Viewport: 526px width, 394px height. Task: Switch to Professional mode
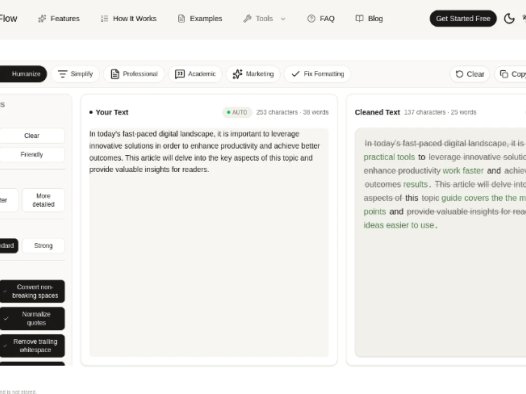click(134, 74)
